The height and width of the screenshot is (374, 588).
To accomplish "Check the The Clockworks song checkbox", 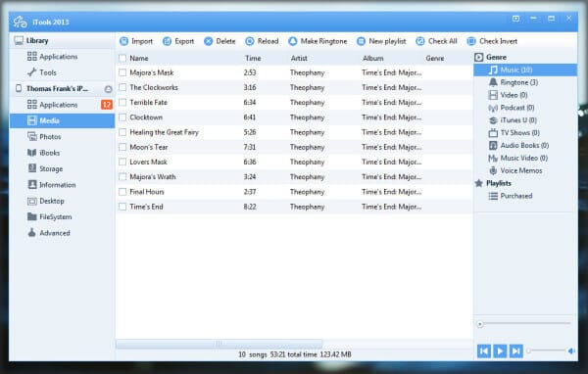I will pyautogui.click(x=122, y=87).
